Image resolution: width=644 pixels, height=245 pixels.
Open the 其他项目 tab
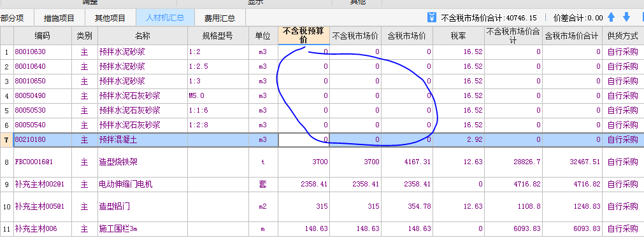point(110,18)
